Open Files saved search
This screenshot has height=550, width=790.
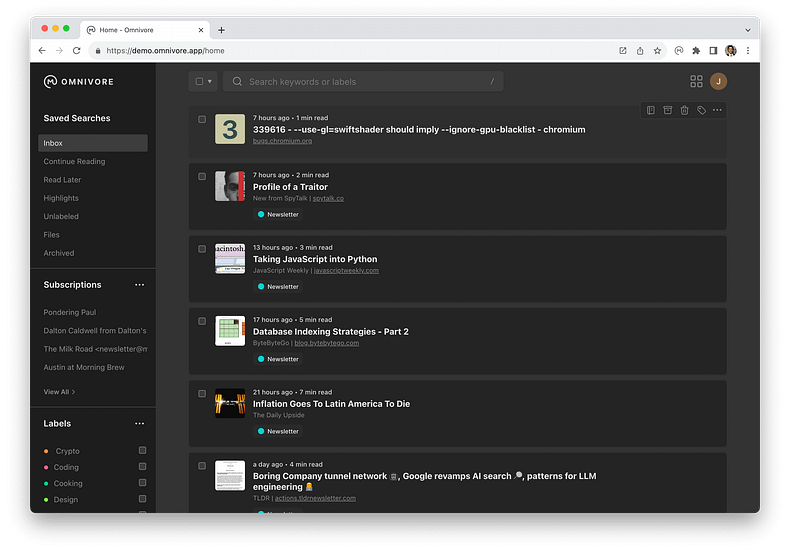[x=51, y=235]
